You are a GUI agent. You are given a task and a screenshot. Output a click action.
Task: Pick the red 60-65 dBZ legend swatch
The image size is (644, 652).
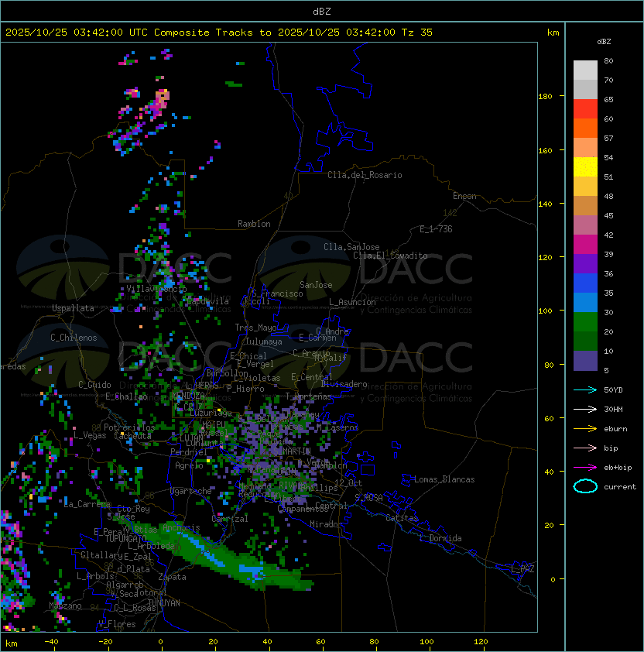[585, 109]
